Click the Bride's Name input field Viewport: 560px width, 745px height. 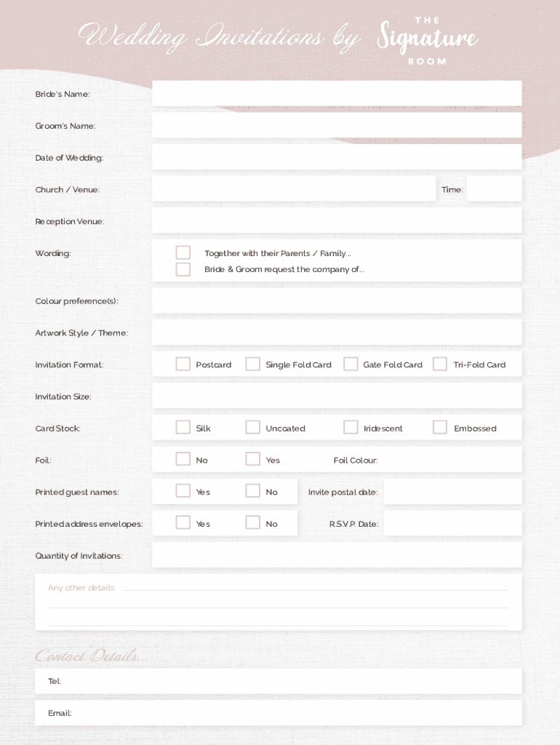[x=337, y=93]
